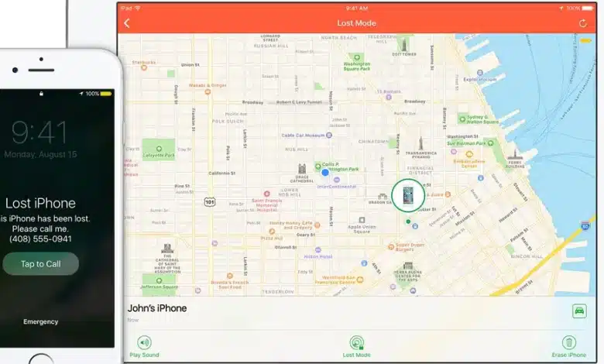
Task: Tap the Lost Mode title in the header
Action: point(357,23)
